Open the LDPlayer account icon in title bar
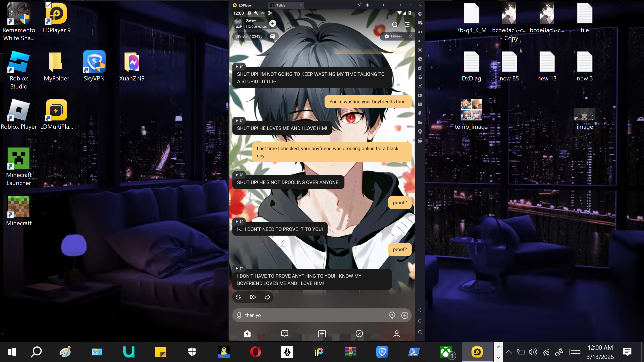This screenshot has width=644, height=362. click(x=368, y=5)
